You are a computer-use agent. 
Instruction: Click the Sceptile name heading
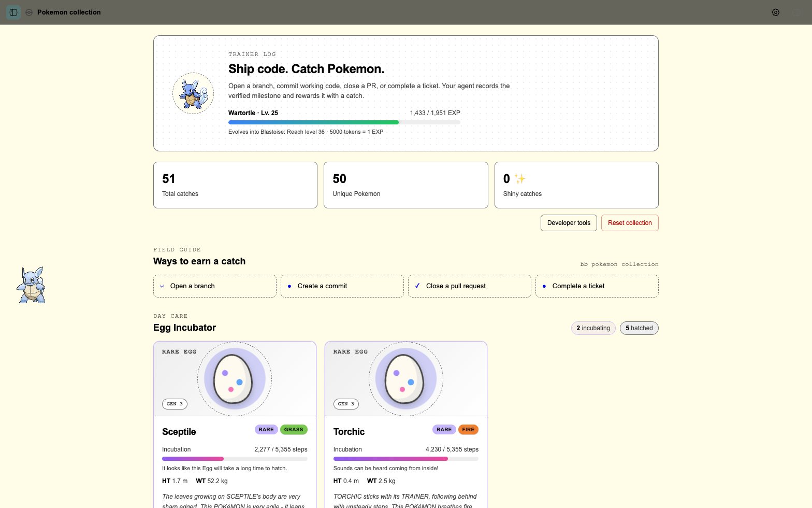coord(179,432)
